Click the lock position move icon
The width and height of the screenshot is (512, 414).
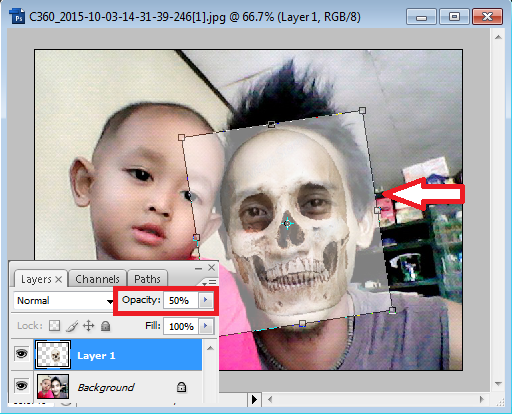88,326
